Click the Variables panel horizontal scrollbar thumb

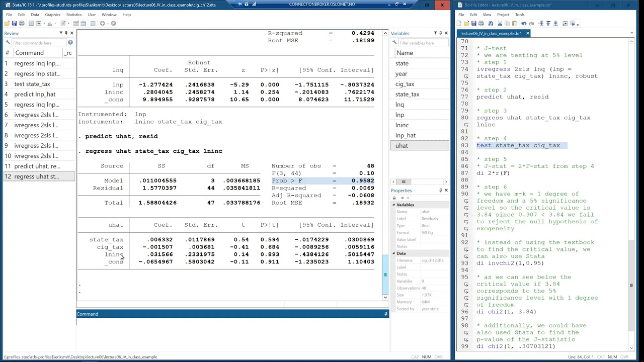[x=403, y=182]
